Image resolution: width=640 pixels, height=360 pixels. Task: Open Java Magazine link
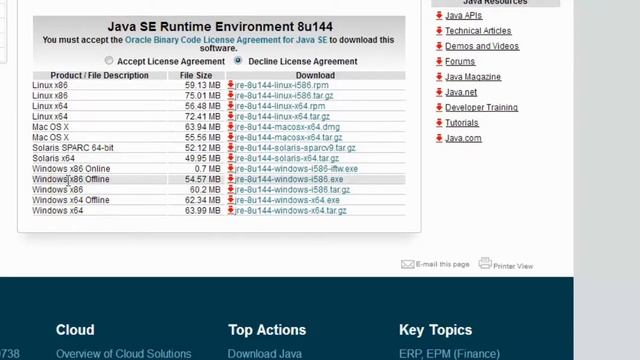pos(473,77)
